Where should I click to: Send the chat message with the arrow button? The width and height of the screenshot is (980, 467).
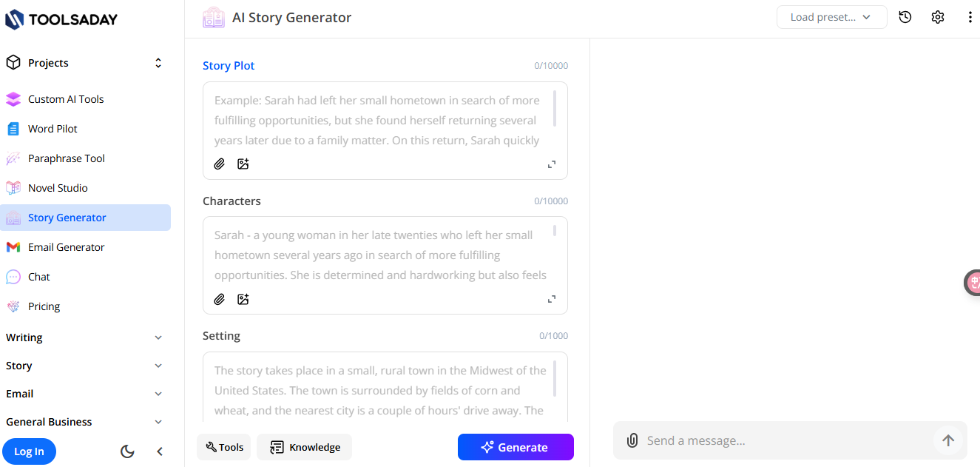tap(947, 440)
